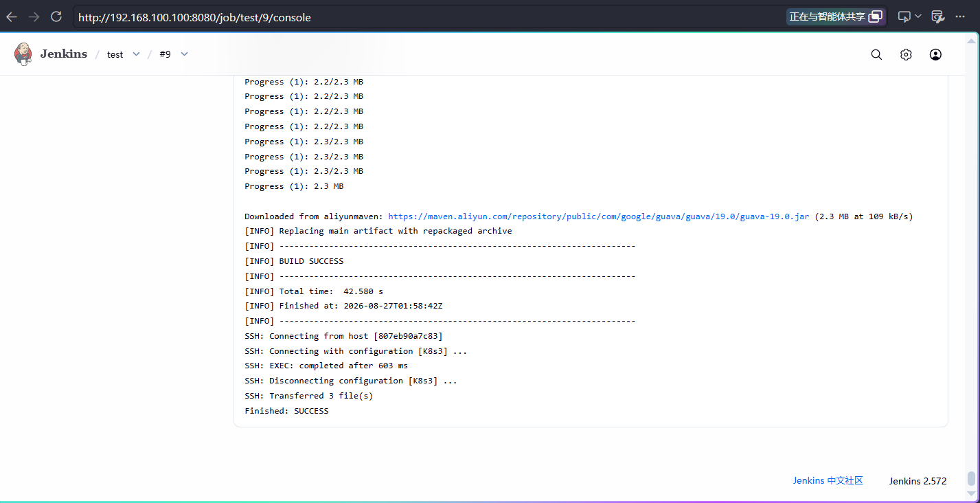Open the Jenkins home link text
Viewport: 980px width, 503px height.
(x=64, y=54)
